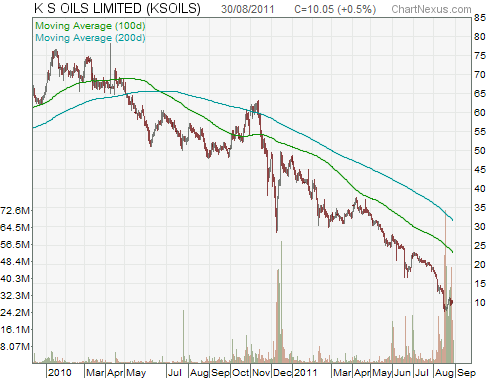Screen dimensions: 498x378
Task: Click the price axis label 40
Action: (480, 189)
